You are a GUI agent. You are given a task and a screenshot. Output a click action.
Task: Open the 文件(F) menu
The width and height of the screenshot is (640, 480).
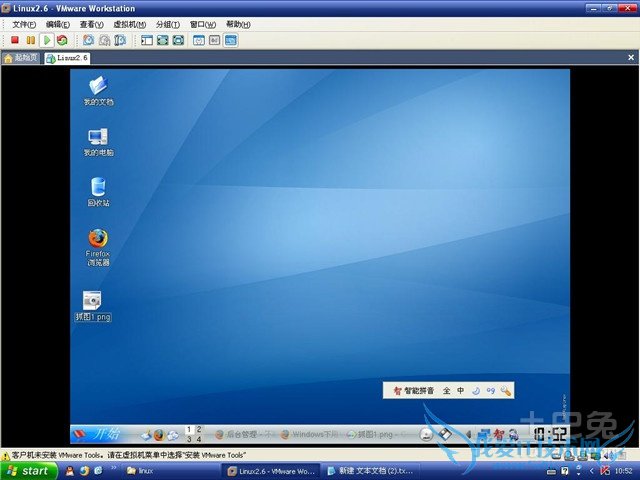[24, 24]
